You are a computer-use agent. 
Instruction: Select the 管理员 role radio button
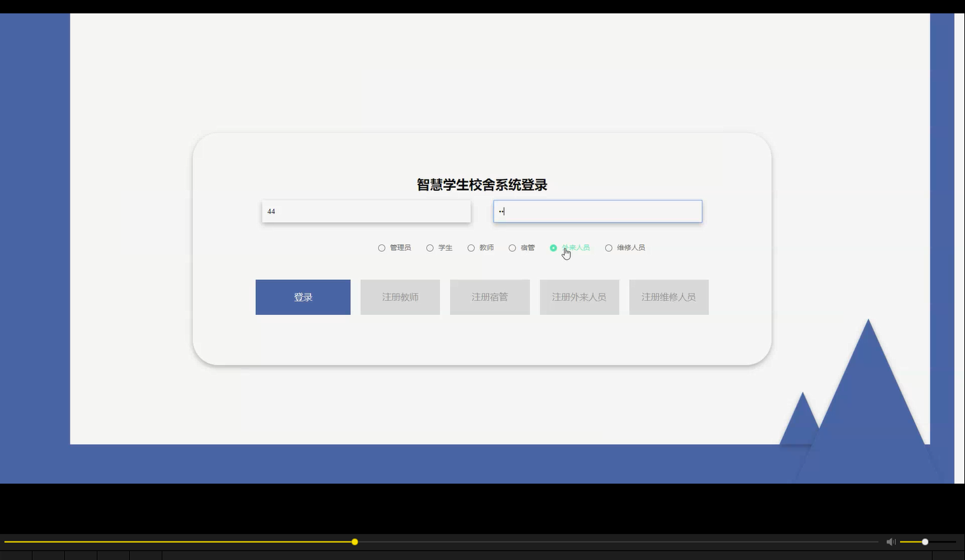(381, 248)
